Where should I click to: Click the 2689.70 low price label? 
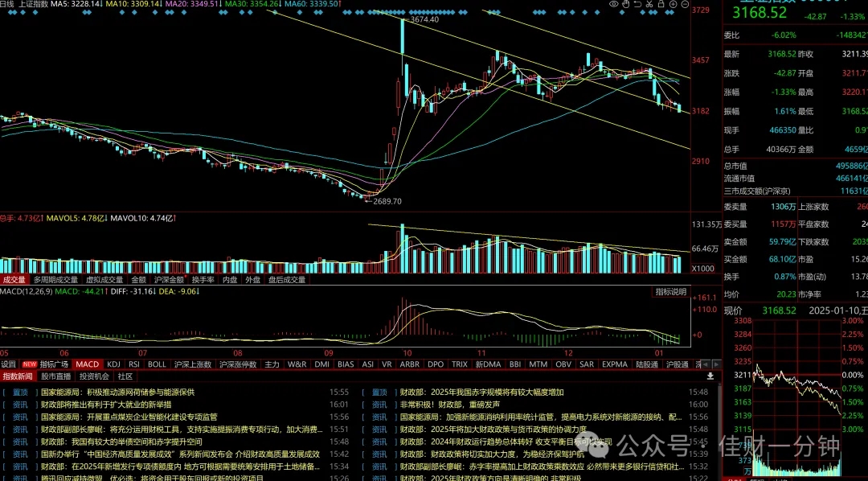[387, 201]
